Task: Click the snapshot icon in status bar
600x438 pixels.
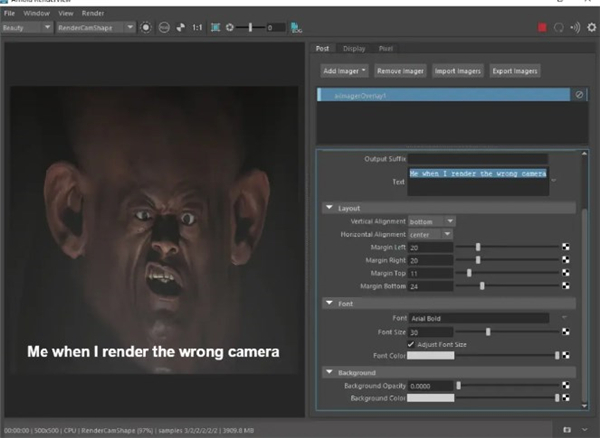Action: 568,429
